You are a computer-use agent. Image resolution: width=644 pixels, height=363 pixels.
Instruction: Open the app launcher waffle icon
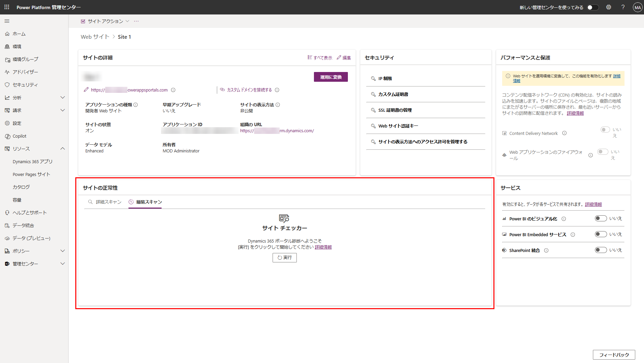[7, 7]
